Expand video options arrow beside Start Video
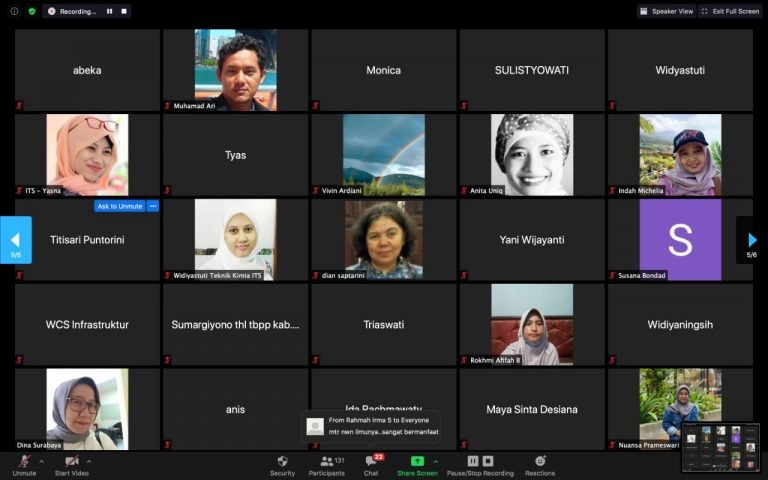Image resolution: width=768 pixels, height=480 pixels. 89,461
